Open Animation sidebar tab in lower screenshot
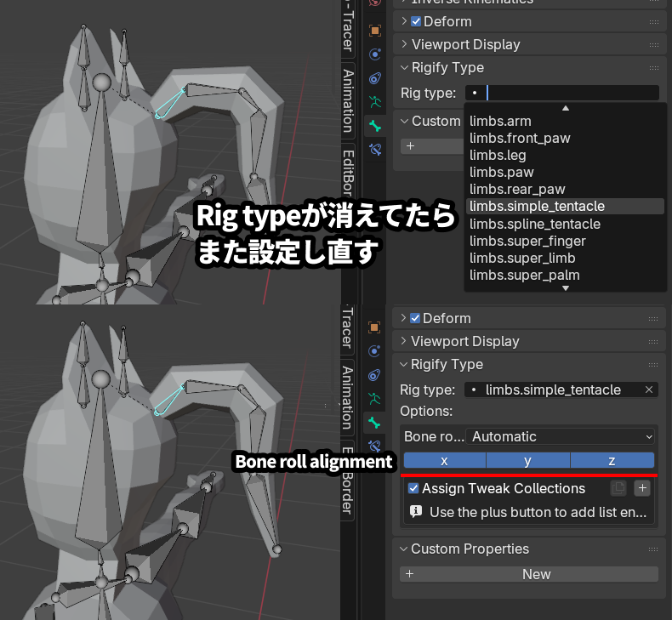The height and width of the screenshot is (620, 672). tap(347, 398)
